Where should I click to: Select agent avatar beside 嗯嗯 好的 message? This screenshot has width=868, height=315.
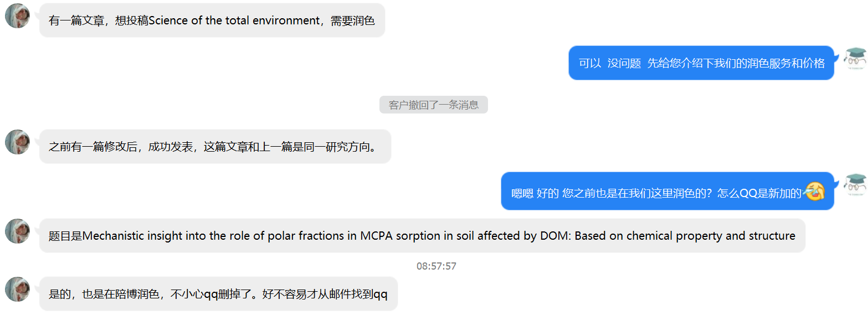coord(855,185)
